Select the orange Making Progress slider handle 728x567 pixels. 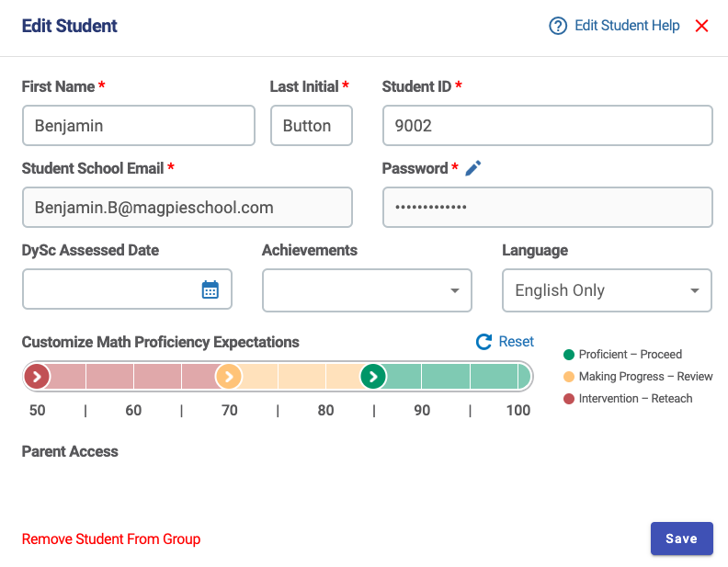click(x=229, y=376)
